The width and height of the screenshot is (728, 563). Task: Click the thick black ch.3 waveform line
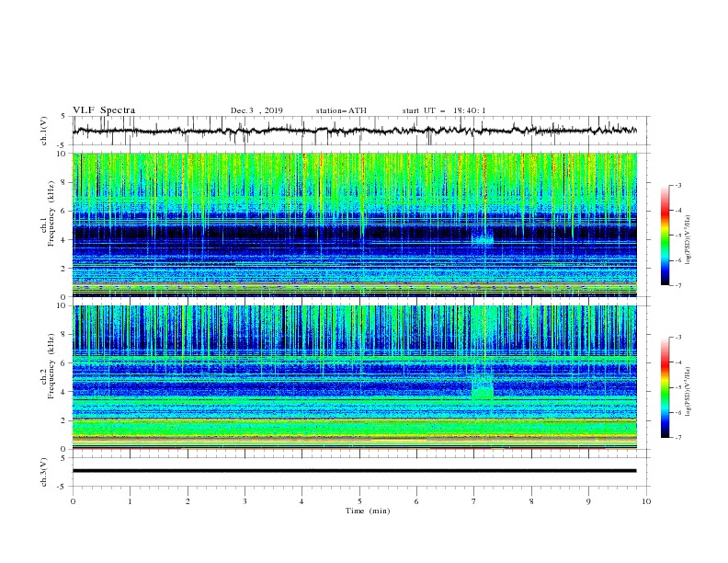pos(355,471)
